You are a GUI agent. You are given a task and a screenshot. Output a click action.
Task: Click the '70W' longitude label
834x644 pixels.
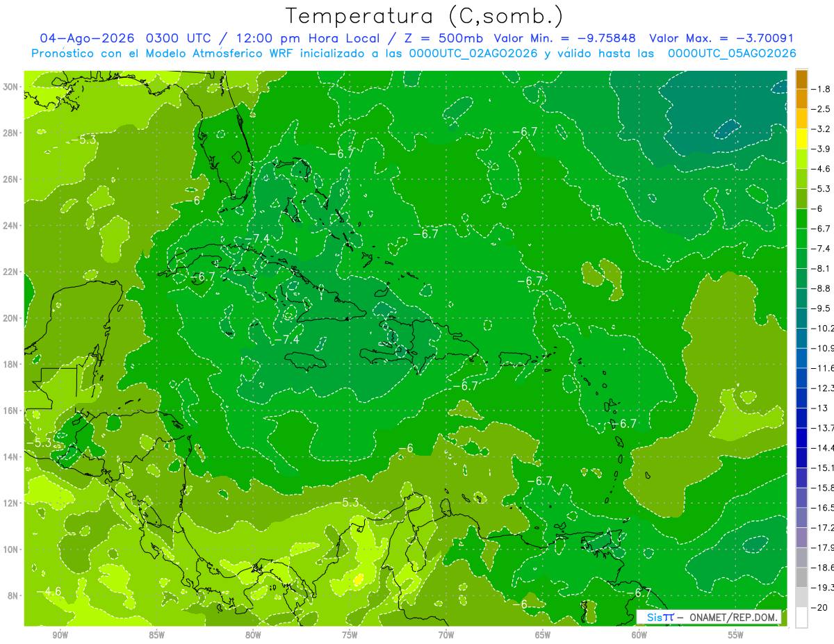tap(446, 635)
